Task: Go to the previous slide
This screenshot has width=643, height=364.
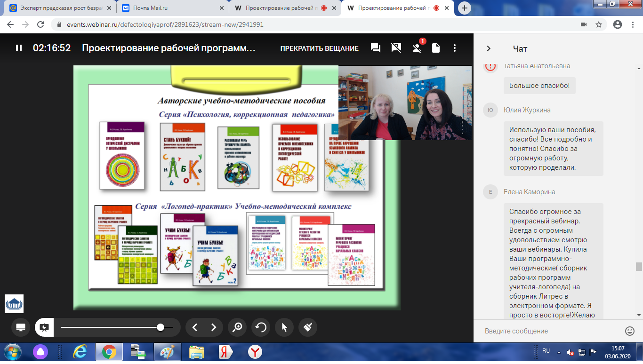Action: (x=195, y=327)
